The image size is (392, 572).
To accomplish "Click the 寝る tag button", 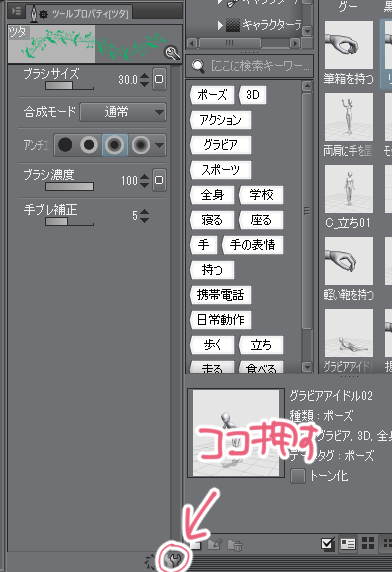I will click(x=212, y=220).
